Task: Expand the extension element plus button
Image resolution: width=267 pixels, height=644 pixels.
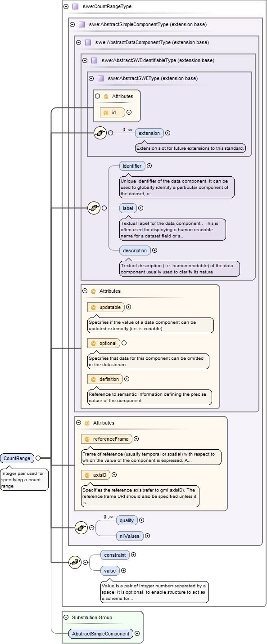Action: 168,133
